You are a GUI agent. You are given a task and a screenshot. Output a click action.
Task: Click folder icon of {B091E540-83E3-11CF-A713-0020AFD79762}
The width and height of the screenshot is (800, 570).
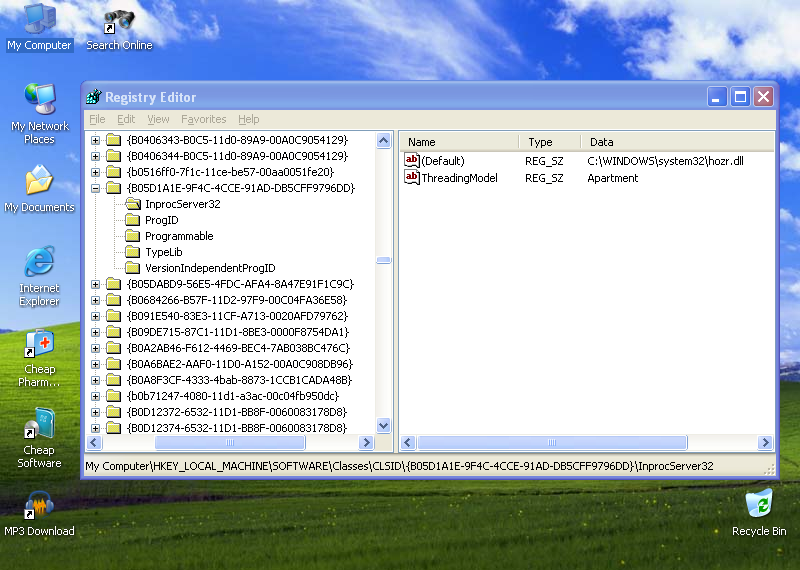(113, 316)
